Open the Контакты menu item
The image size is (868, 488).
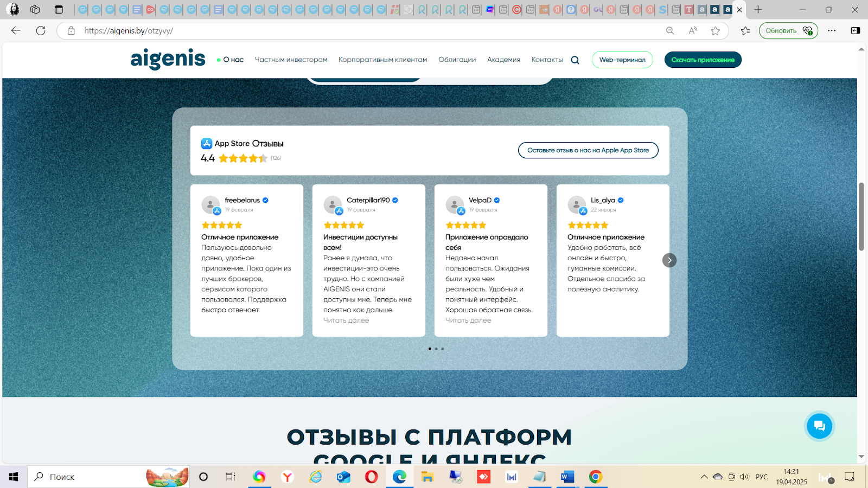tap(547, 60)
